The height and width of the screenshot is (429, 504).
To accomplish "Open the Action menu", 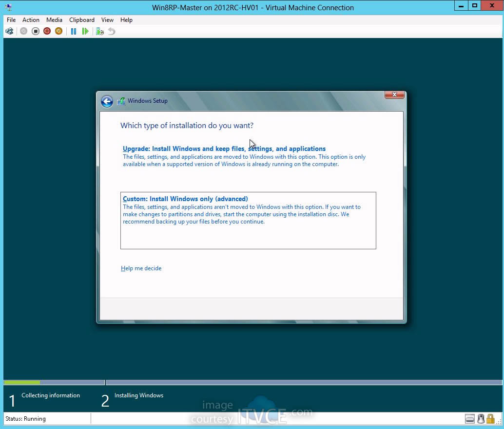I will click(31, 20).
